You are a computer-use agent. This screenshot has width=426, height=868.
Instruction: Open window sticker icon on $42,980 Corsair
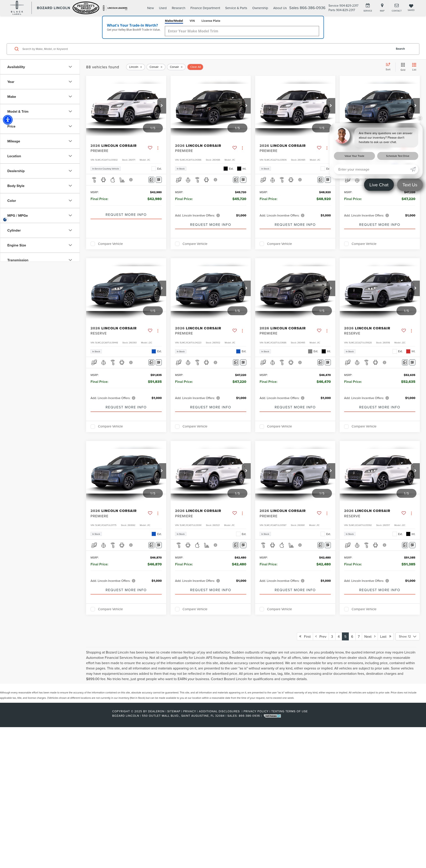151,180
